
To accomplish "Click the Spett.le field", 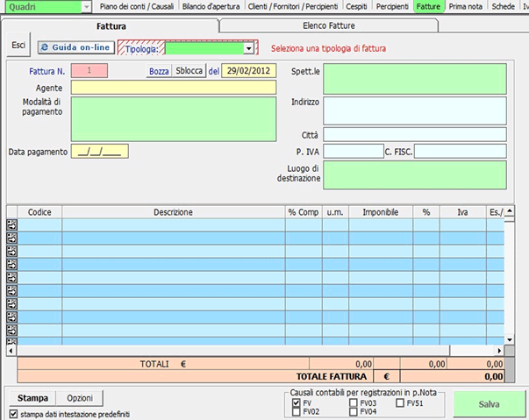I will click(415, 79).
